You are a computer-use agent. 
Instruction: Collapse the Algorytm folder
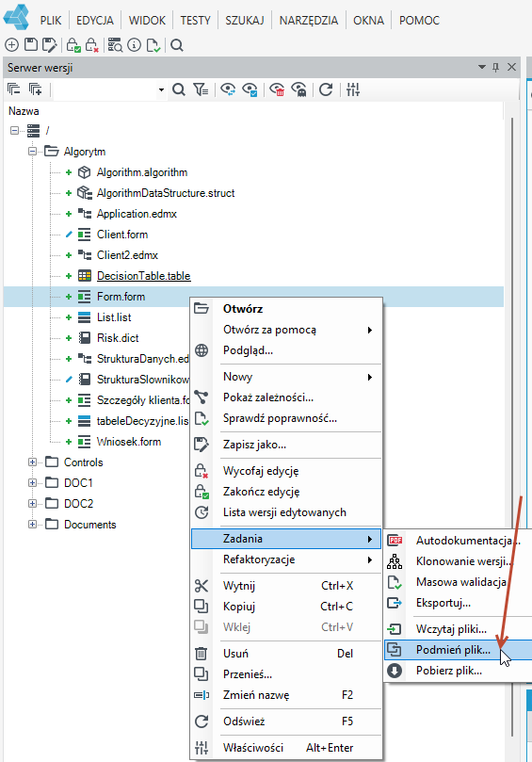point(32,151)
